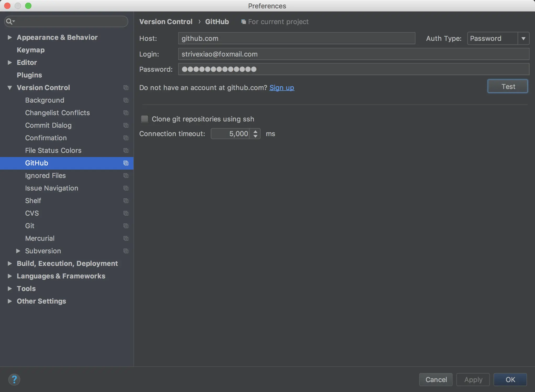This screenshot has height=392, width=535.
Task: Click project icon beside Commit Dialog
Action: [126, 125]
